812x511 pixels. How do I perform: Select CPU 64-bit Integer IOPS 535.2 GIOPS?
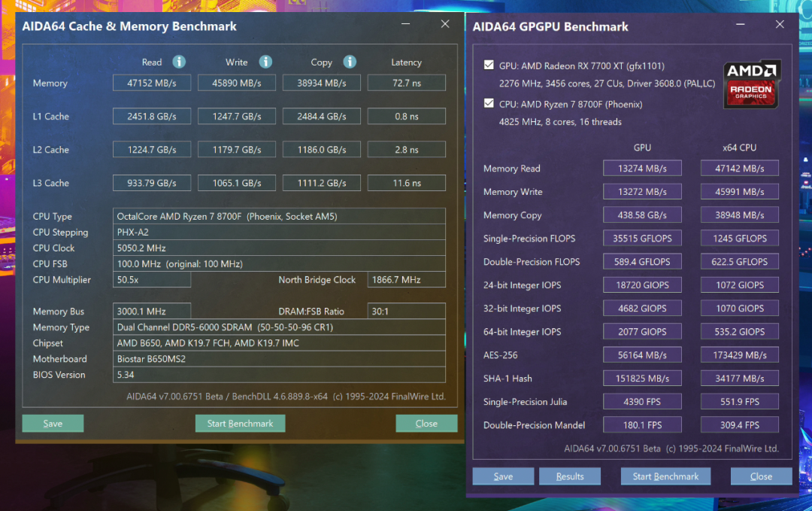click(740, 332)
